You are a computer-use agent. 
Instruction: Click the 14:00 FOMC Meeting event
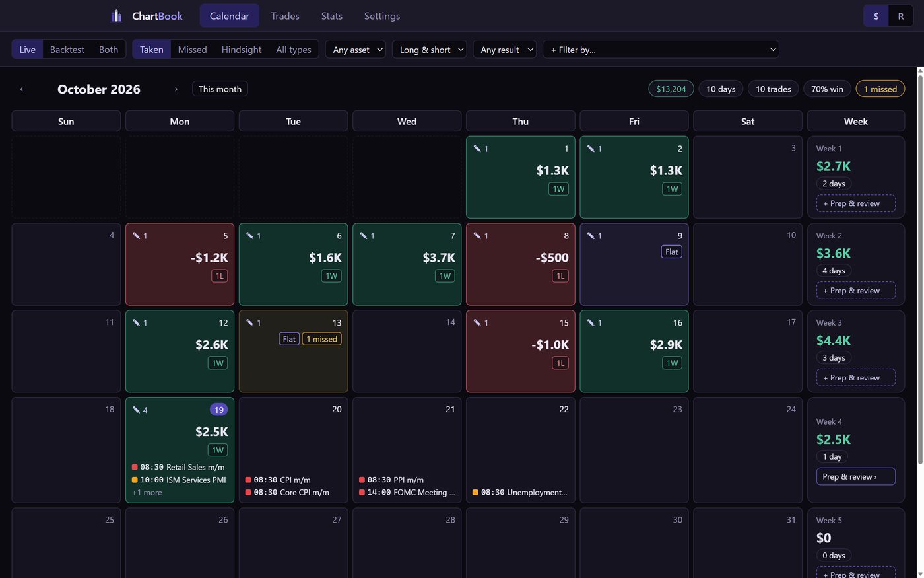coord(407,493)
